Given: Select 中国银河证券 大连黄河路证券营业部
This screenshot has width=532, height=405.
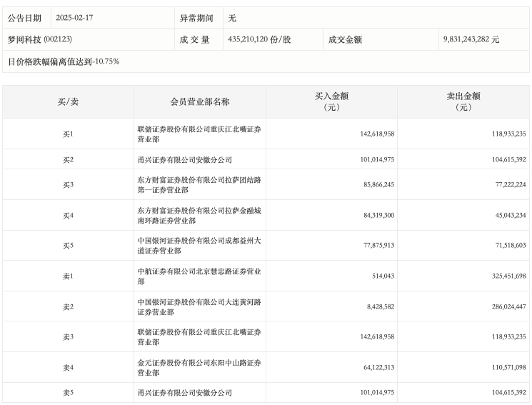Looking at the screenshot, I should point(199,306).
